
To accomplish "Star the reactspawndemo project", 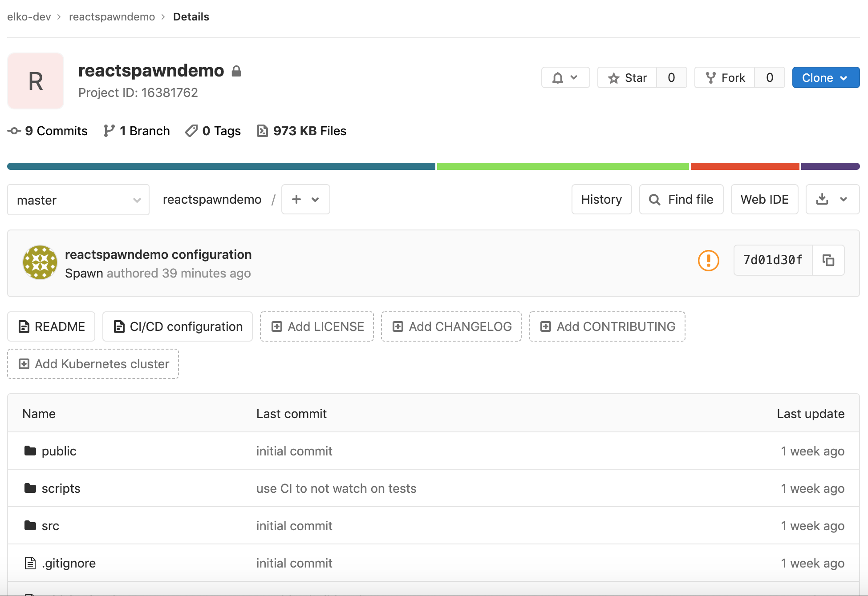I will pos(627,78).
